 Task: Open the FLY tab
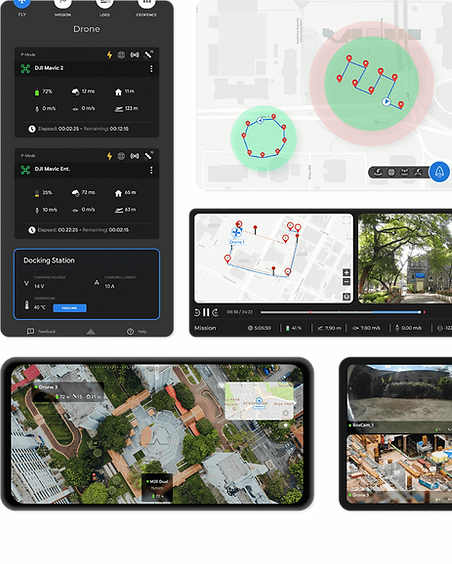[22, 4]
